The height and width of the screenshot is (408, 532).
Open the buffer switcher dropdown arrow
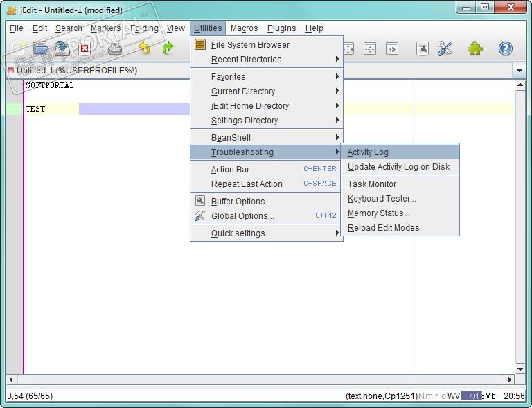519,71
